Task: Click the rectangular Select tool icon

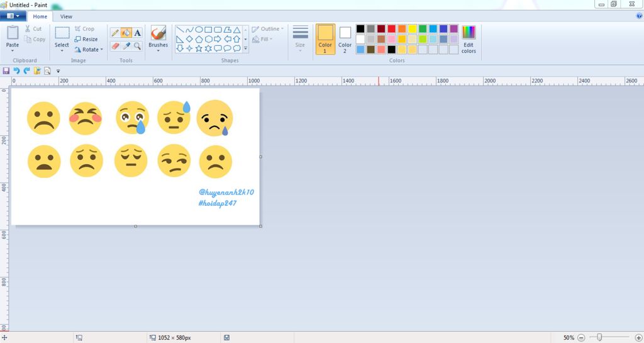Action: click(62, 33)
